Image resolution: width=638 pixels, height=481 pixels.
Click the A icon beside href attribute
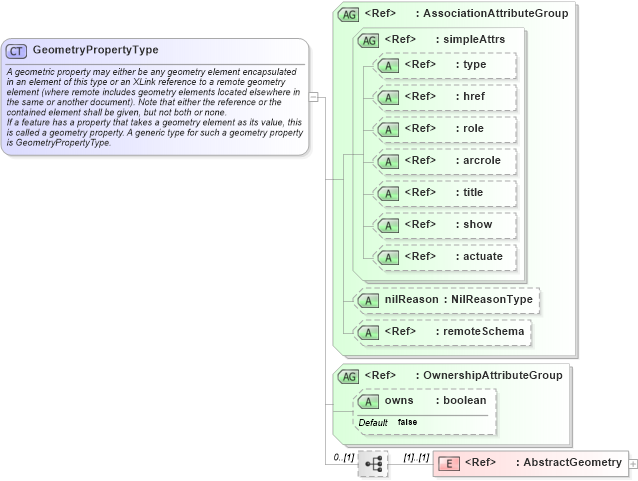388,98
